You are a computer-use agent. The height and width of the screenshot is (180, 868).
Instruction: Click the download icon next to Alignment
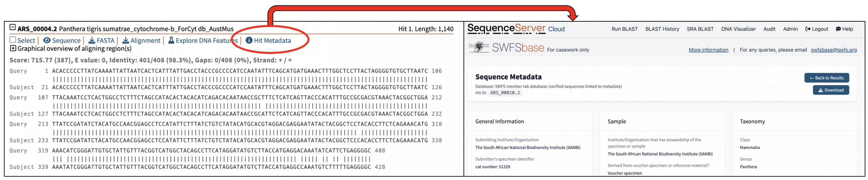tap(125, 40)
